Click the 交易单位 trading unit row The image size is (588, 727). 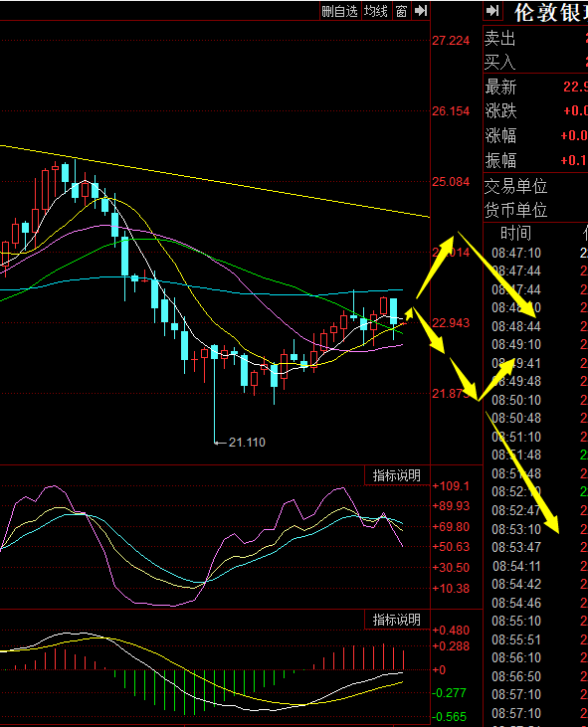click(535, 186)
